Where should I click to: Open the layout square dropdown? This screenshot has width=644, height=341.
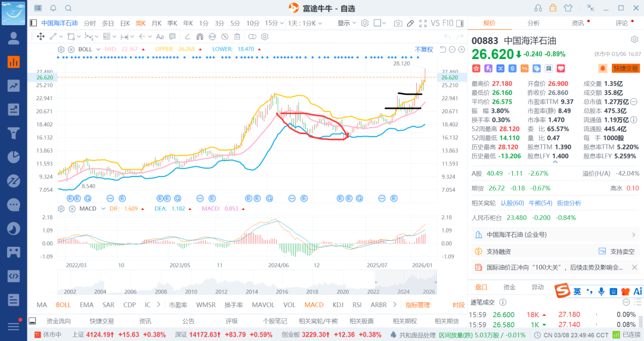tap(380, 23)
